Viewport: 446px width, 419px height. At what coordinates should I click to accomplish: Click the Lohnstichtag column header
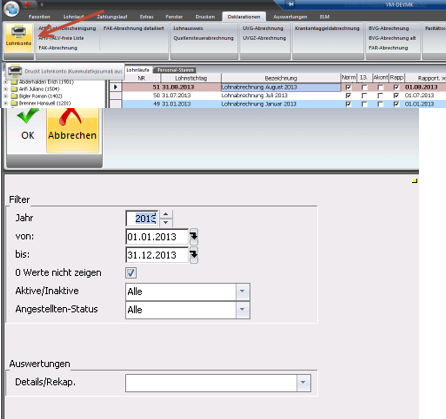coord(191,78)
